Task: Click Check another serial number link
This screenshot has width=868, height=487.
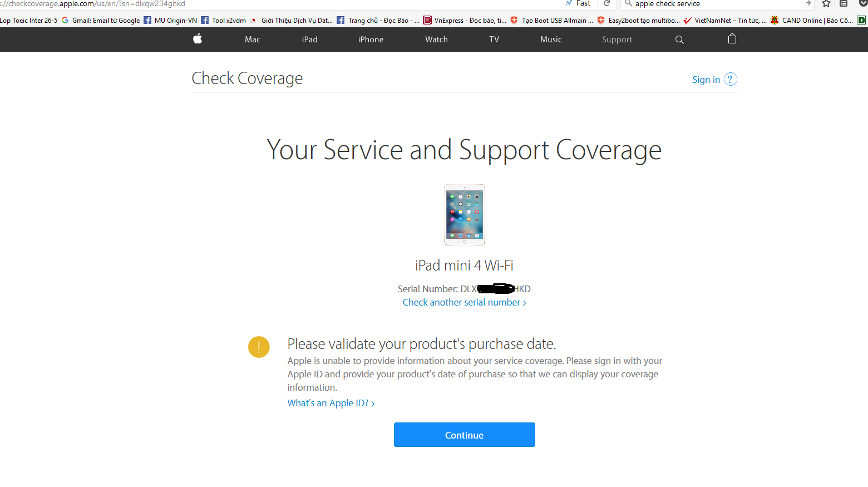Action: coord(464,302)
